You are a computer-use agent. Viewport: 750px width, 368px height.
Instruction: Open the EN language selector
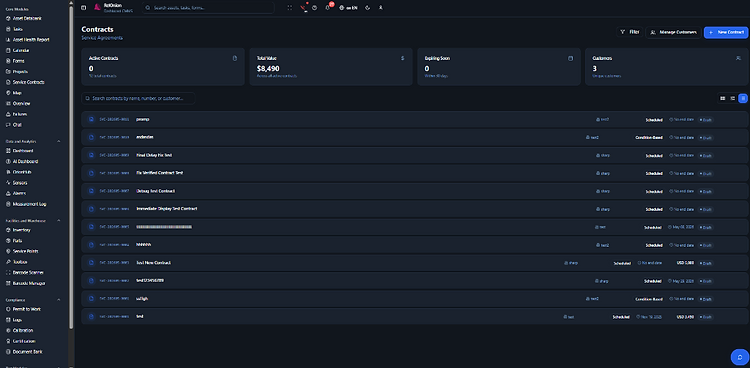(x=348, y=8)
